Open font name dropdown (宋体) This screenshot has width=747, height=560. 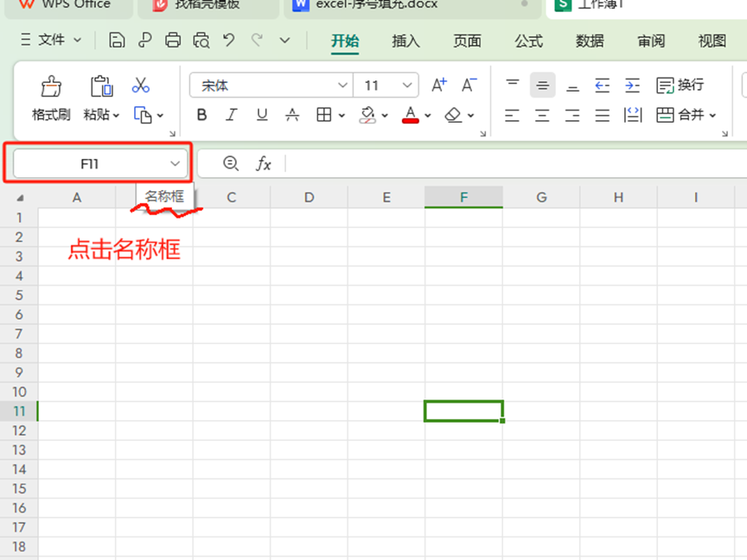342,86
